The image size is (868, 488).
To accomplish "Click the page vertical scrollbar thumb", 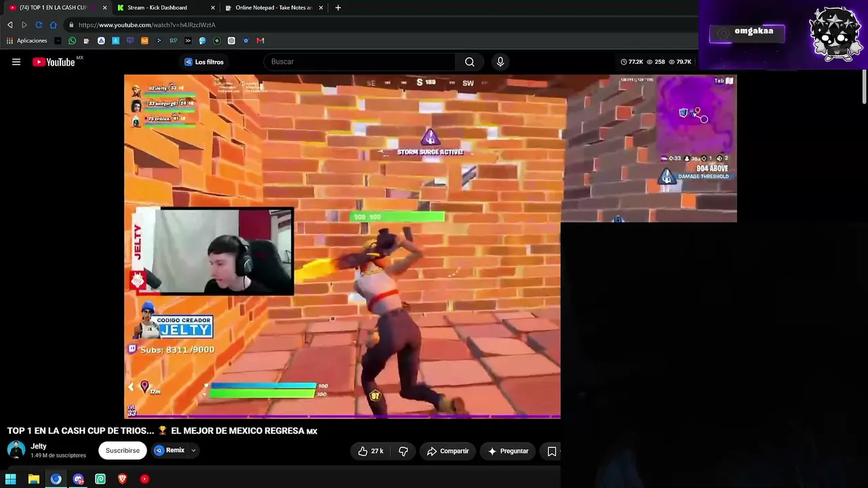I will (x=864, y=87).
